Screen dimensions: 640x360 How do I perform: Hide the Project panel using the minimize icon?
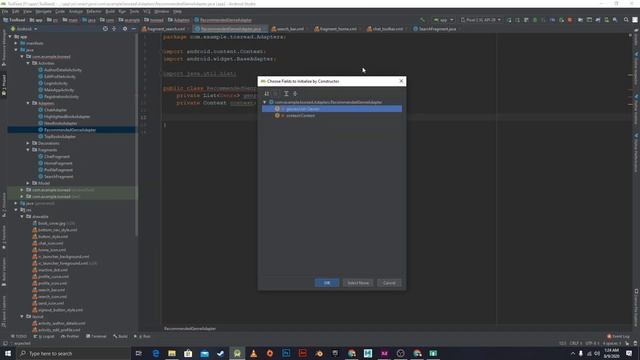coord(133,29)
